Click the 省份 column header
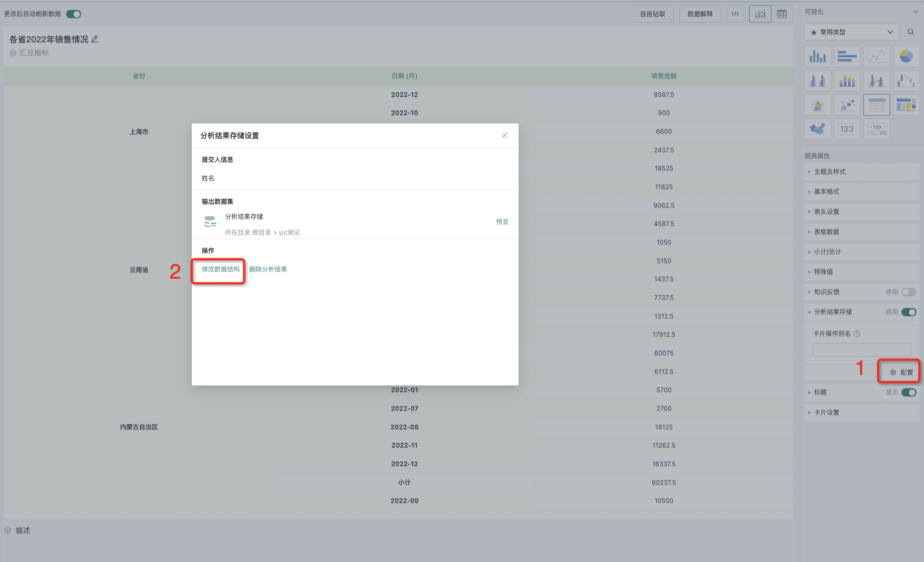The width and height of the screenshot is (924, 562). point(139,76)
